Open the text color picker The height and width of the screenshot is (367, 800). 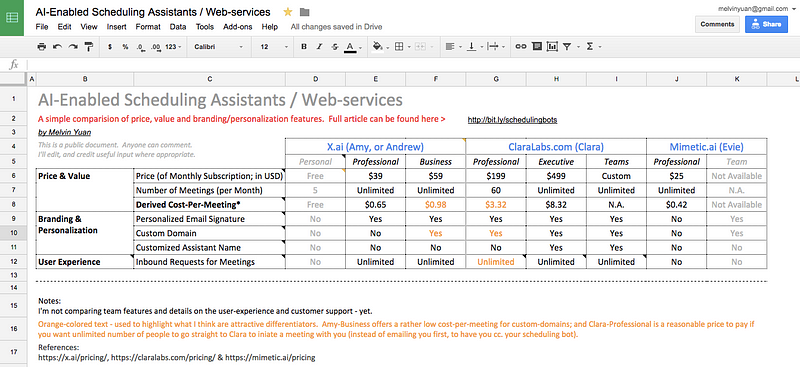click(x=350, y=46)
